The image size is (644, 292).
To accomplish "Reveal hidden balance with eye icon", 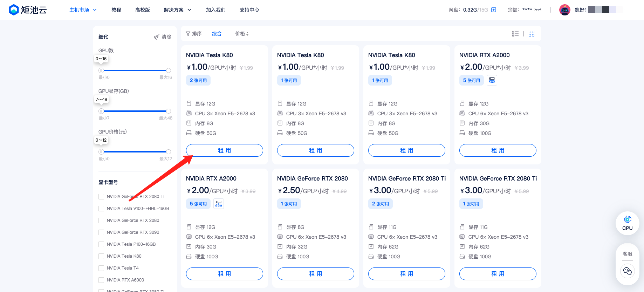I will click(538, 10).
